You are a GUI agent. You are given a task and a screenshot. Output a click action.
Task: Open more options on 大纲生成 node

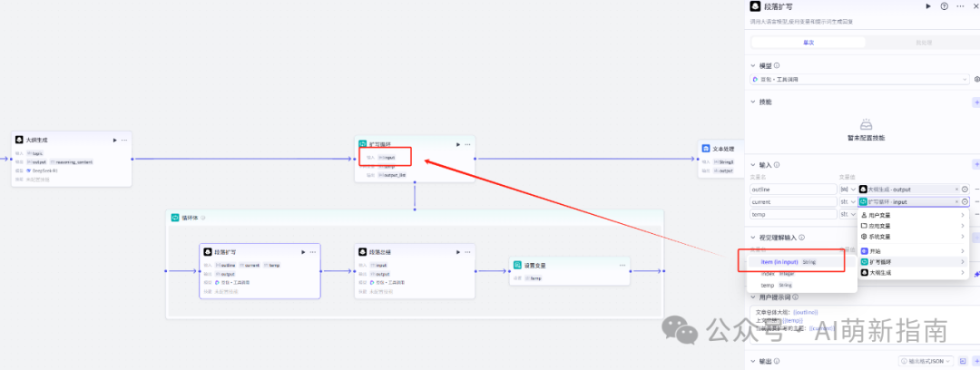click(x=124, y=141)
